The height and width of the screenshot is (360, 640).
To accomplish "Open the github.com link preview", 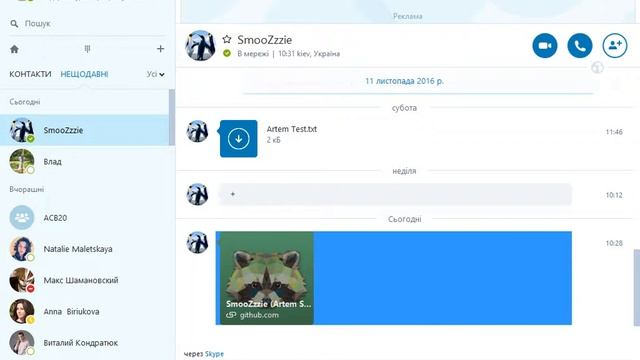I will (x=267, y=278).
